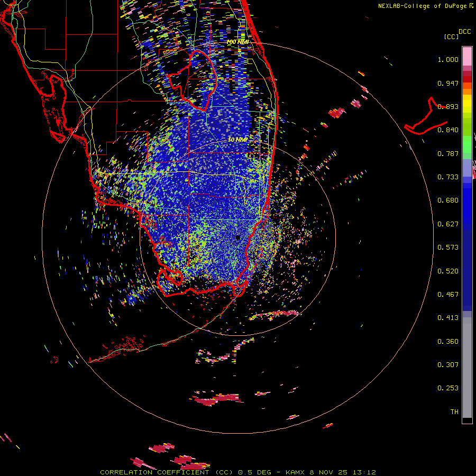This screenshot has height=476, width=476.
Task: Click the Correlation Coefficient KAMX caption text
Action: (x=238, y=472)
